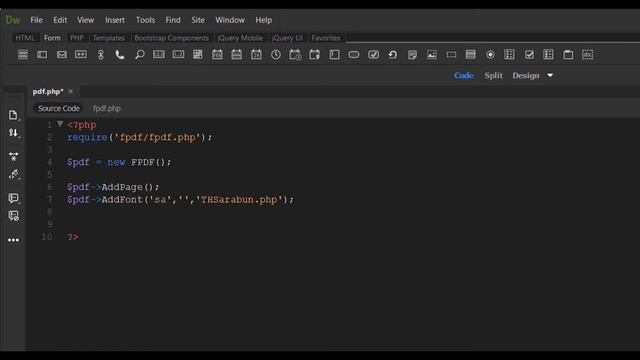640x360 pixels.
Task: Insert a Radio Button icon
Action: 490,55
